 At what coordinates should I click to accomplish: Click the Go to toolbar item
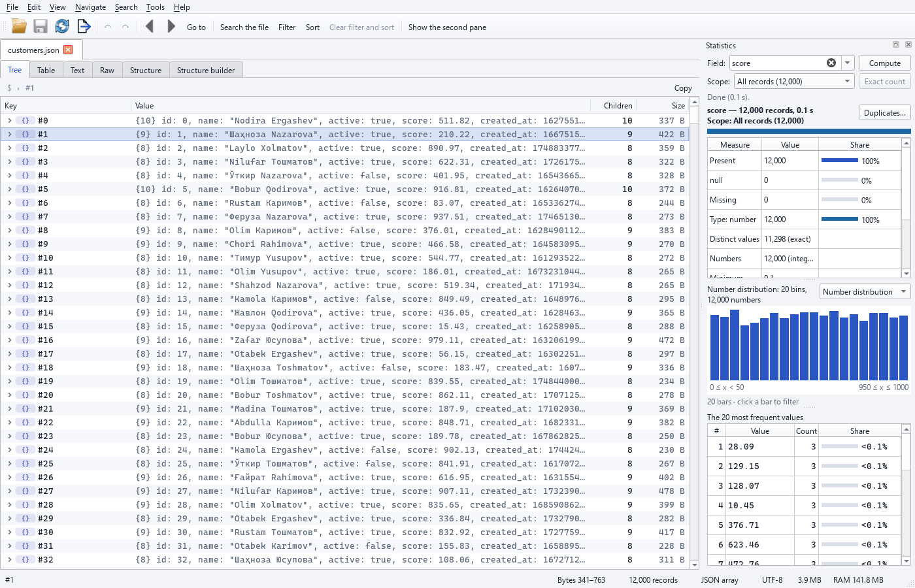[196, 27]
